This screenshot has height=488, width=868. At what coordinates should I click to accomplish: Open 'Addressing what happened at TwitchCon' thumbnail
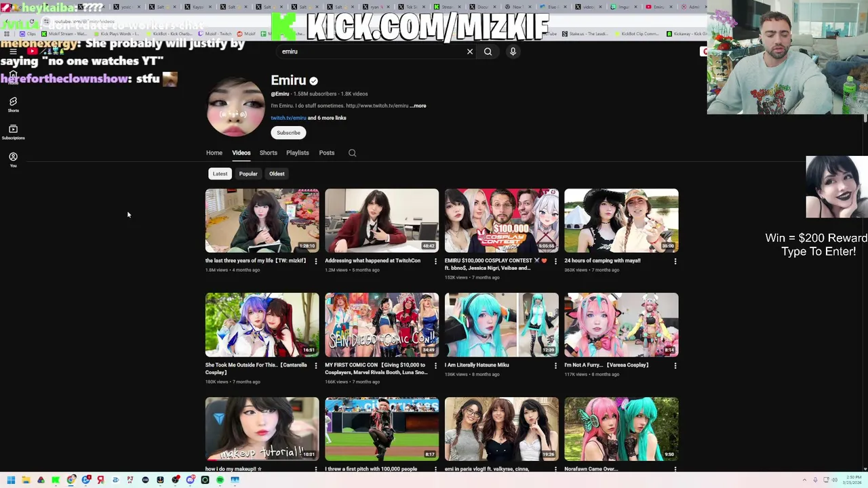click(x=382, y=220)
